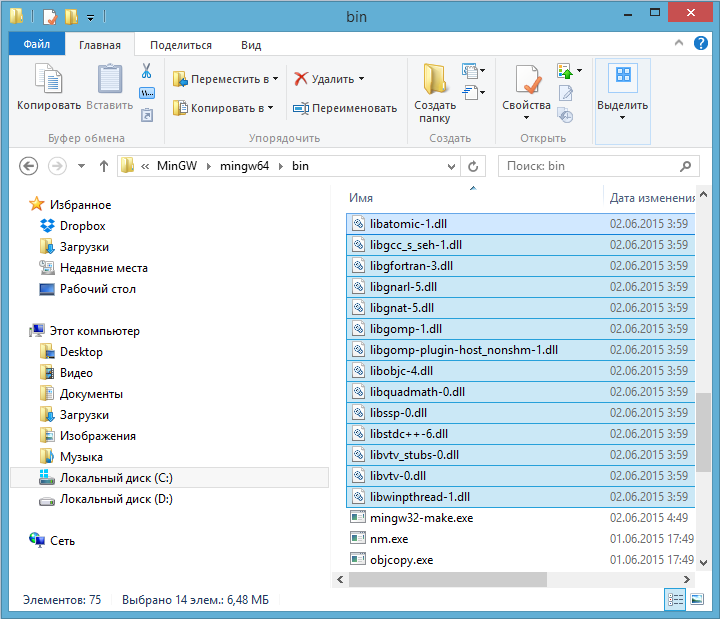720x619 pixels.
Task: Click the Open icon with green arrow
Action: click(565, 71)
